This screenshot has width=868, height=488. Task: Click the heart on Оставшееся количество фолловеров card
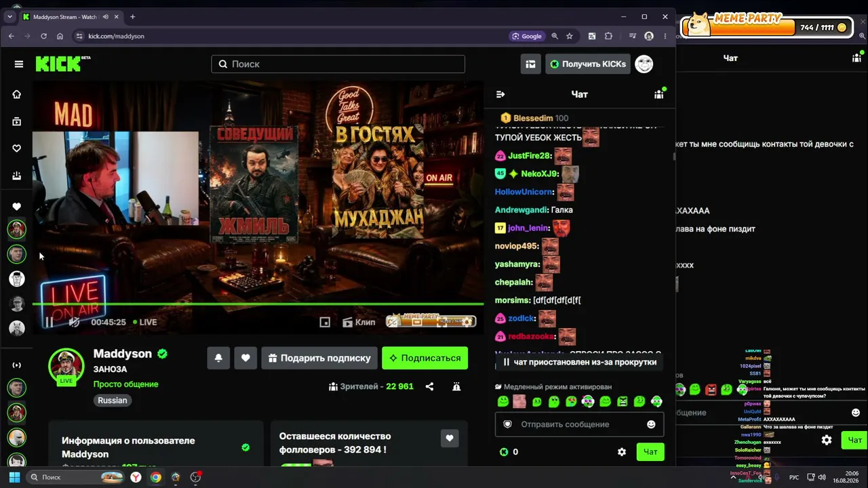tap(449, 439)
